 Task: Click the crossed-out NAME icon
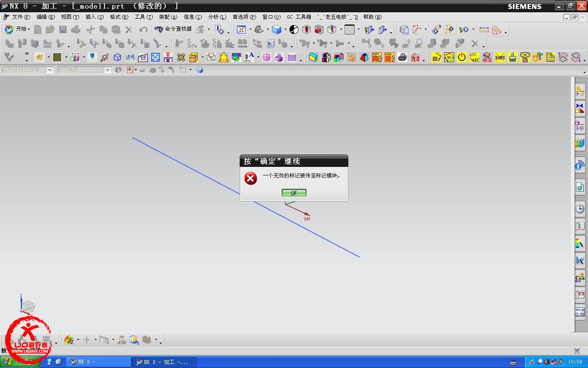tap(500, 57)
